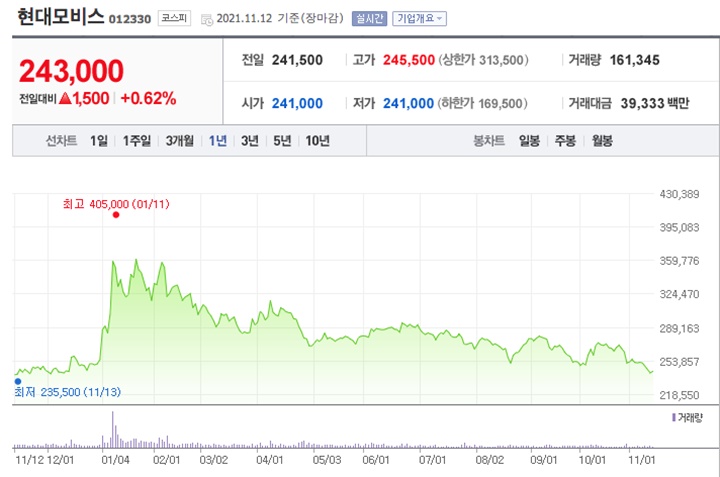Click the red up triangle next to 1,500
720x477 pixels.
click(65, 98)
